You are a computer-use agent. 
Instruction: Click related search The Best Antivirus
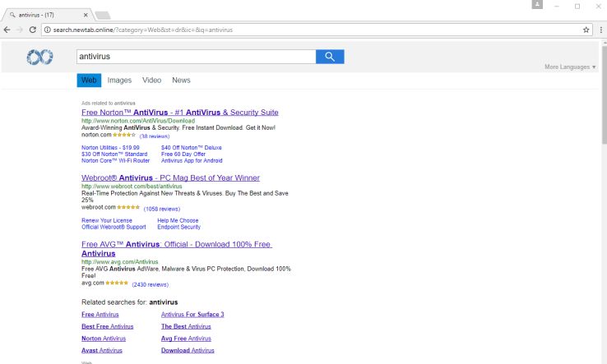coord(186,326)
